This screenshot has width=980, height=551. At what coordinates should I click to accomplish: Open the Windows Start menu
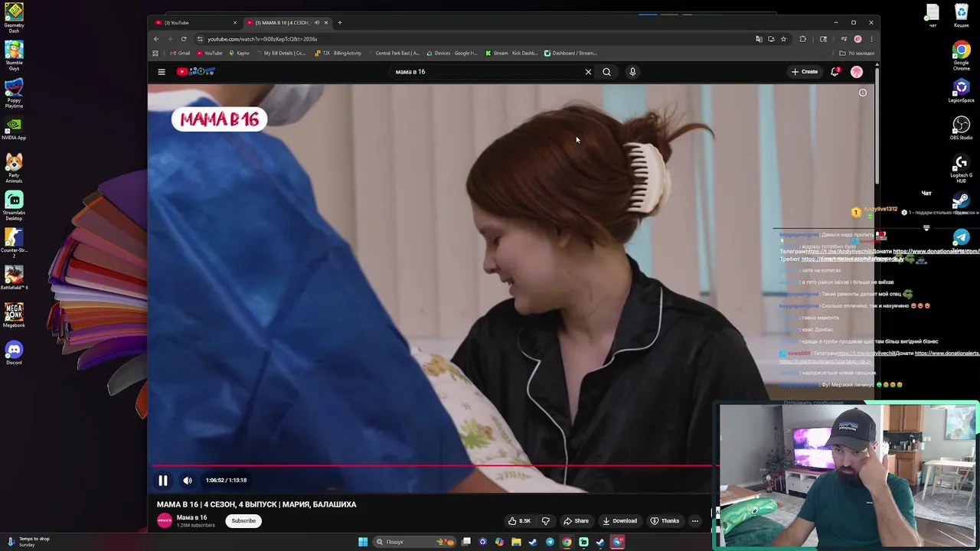(x=363, y=542)
